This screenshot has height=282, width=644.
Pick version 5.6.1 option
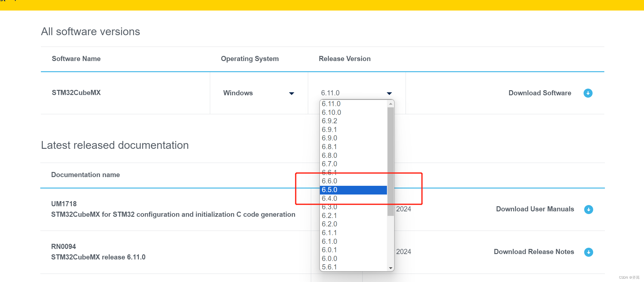tap(354, 267)
